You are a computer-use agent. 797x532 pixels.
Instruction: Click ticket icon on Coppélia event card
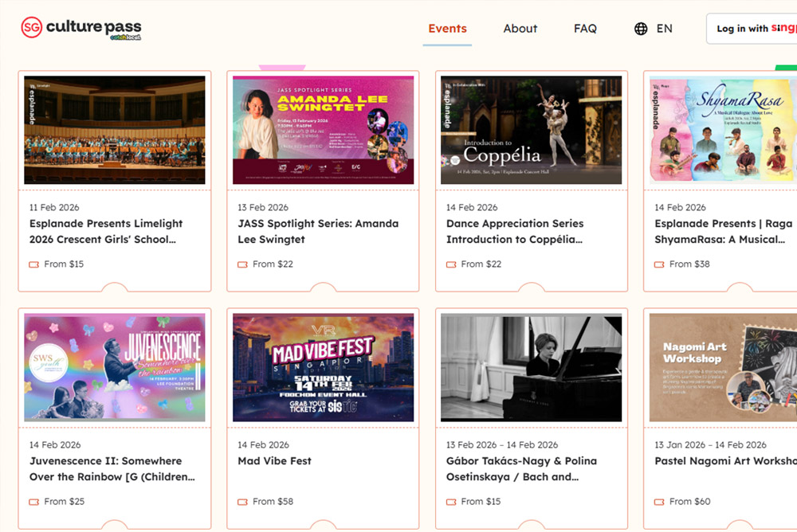click(451, 264)
